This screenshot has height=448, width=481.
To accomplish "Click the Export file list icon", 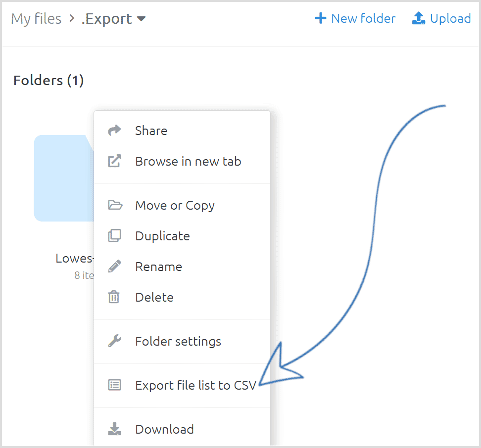I will [x=114, y=385].
